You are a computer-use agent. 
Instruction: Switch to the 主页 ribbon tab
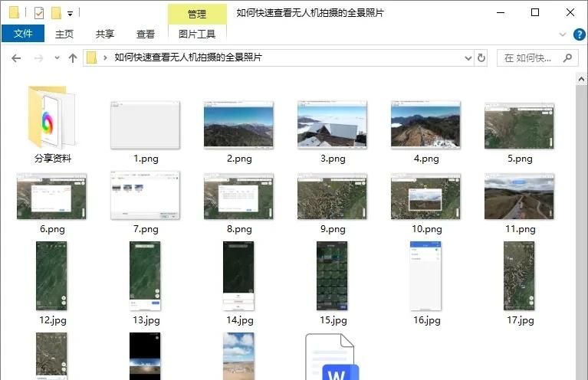tap(64, 34)
